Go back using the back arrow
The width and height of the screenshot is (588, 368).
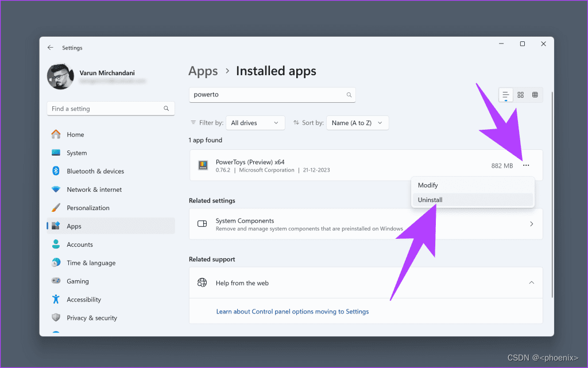point(51,48)
